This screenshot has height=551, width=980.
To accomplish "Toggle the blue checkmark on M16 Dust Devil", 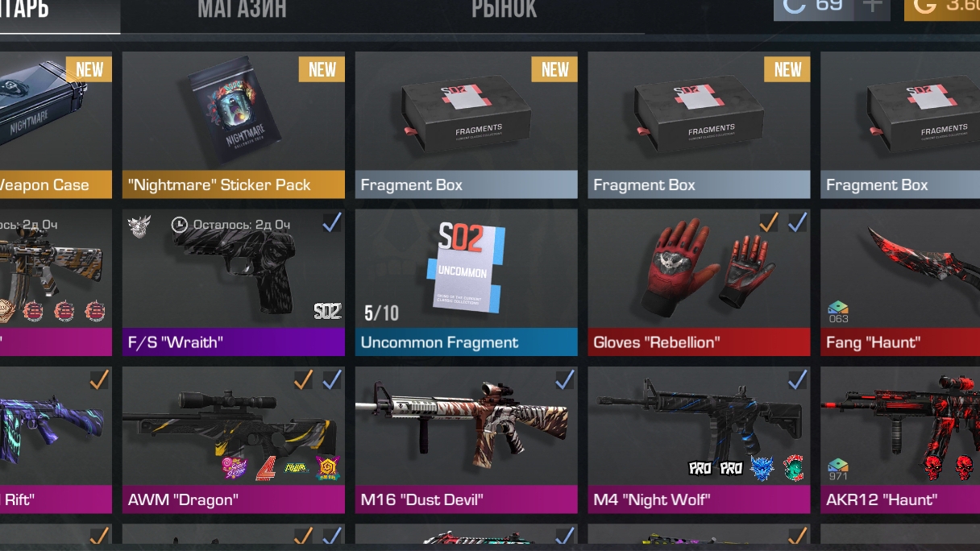I will tap(565, 379).
